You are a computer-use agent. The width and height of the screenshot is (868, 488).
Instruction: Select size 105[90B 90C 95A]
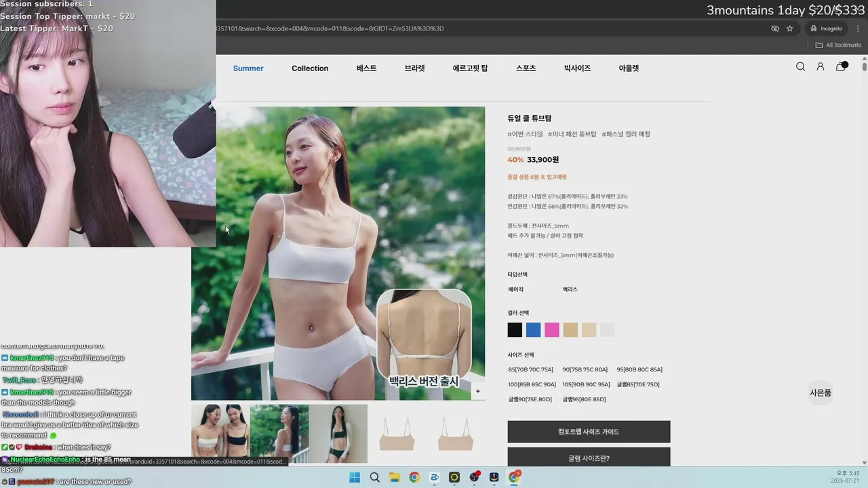[x=586, y=384]
